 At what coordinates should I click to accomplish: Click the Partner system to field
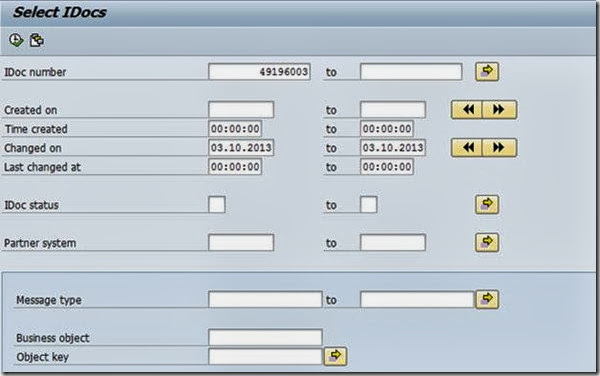(x=393, y=243)
